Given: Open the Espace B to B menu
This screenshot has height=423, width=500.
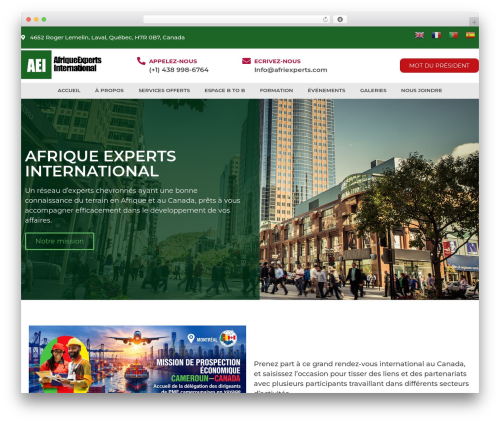Looking at the screenshot, I should pos(225,90).
